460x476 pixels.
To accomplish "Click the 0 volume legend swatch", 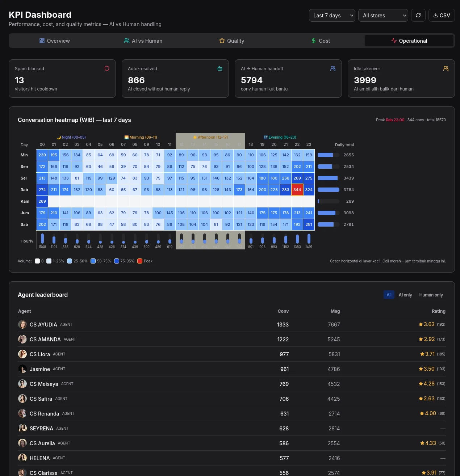I will (37, 261).
